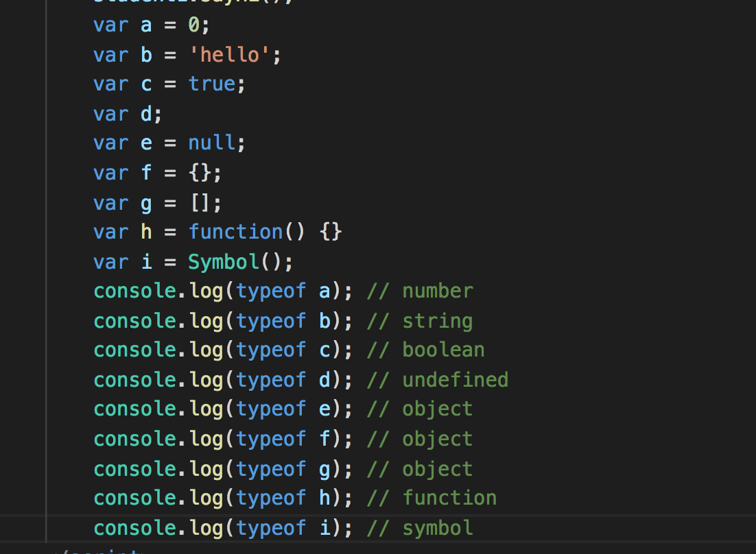This screenshot has height=554, width=756.
Task: Click the '// object' comment on typeof e line
Action: (x=420, y=409)
